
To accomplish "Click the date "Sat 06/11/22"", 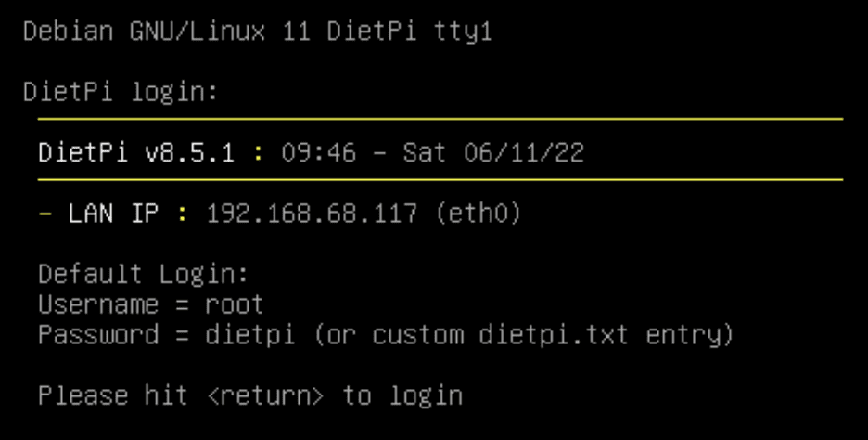I will (492, 152).
